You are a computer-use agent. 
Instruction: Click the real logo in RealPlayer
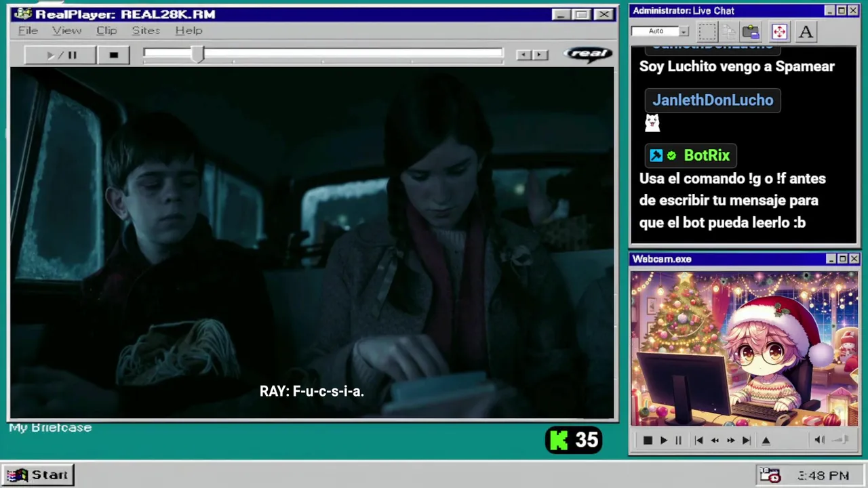click(x=588, y=54)
